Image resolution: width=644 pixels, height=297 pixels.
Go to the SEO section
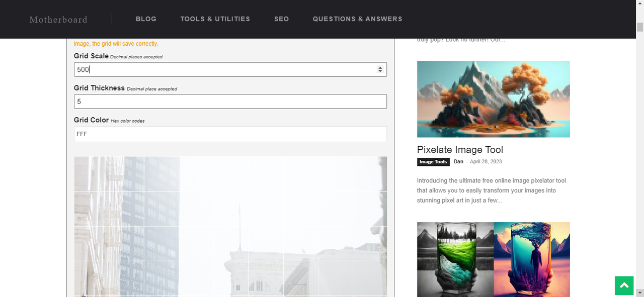281,19
